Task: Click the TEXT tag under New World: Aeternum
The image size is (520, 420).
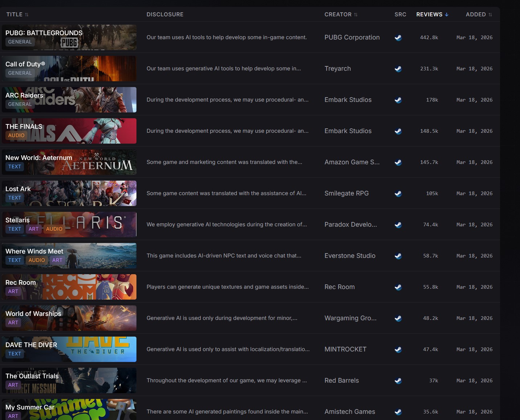Action: point(15,166)
